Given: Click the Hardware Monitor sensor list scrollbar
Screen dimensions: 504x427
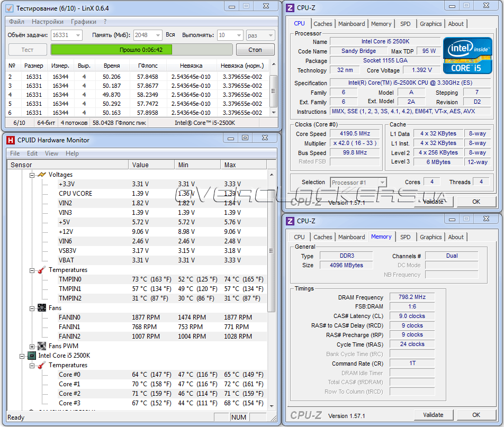Looking at the screenshot, I should (272, 289).
